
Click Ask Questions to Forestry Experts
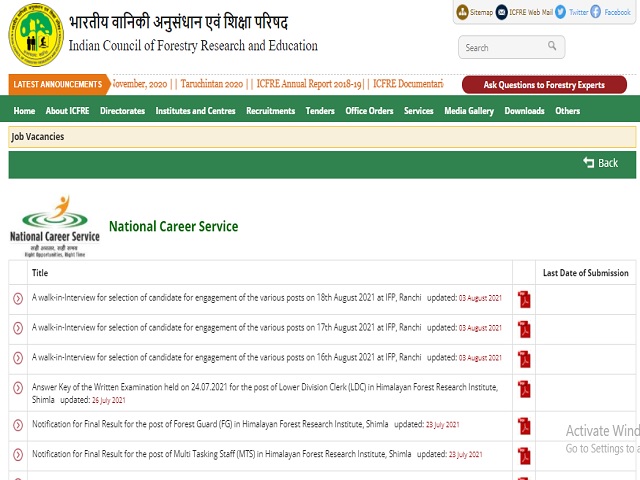pyautogui.click(x=544, y=85)
